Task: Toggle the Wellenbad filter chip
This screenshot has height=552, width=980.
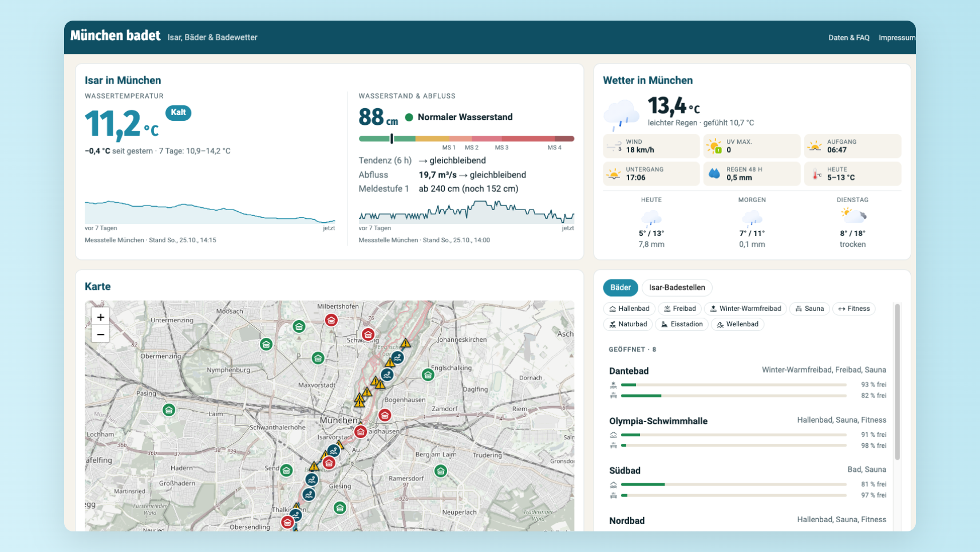Action: [737, 324]
